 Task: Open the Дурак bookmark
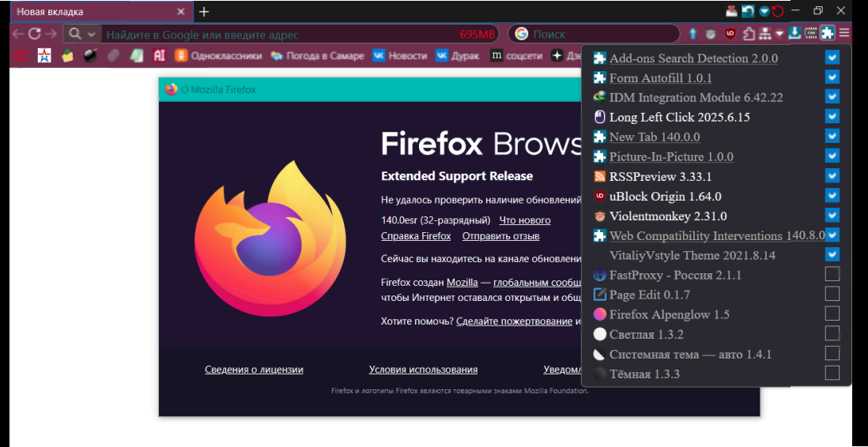tap(457, 56)
